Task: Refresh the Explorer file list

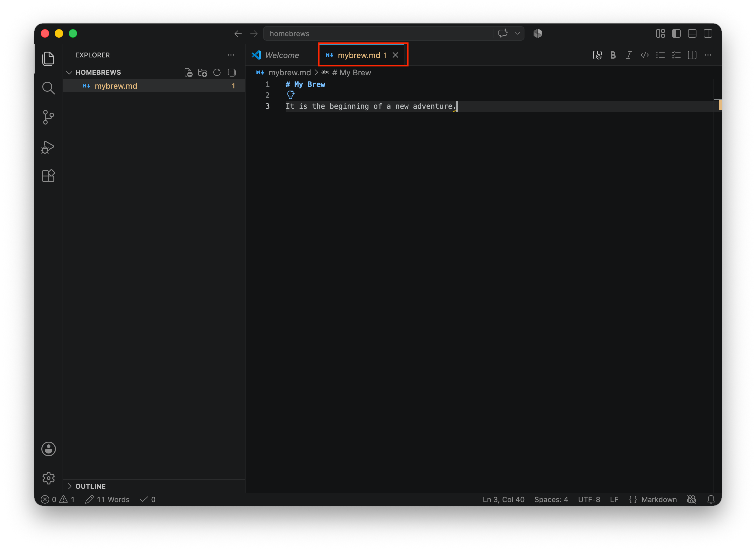Action: 217,73
